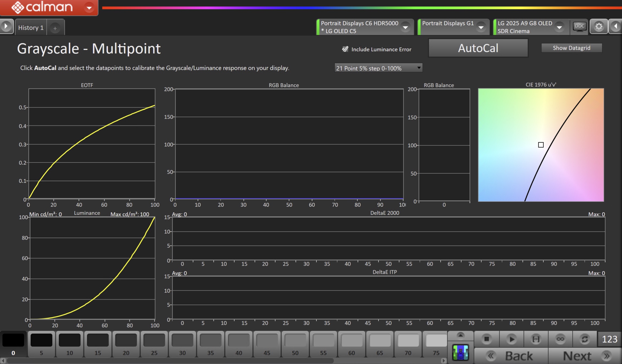The image size is (622, 364).
Task: Click the AutoCal button
Action: point(478,48)
